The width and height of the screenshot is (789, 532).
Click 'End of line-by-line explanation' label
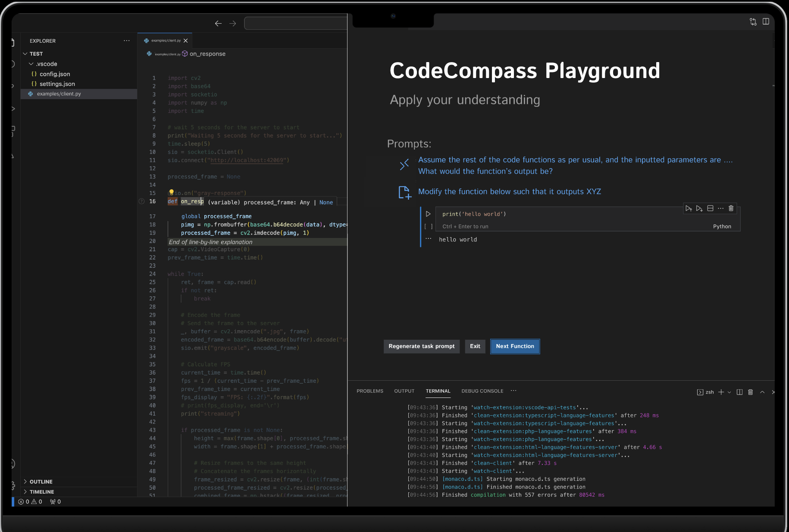pos(210,242)
